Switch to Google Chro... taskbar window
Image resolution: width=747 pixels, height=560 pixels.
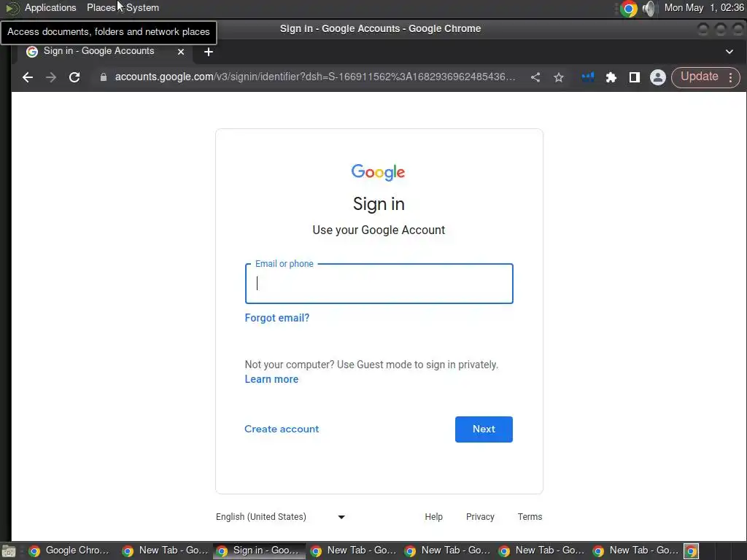pyautogui.click(x=71, y=551)
